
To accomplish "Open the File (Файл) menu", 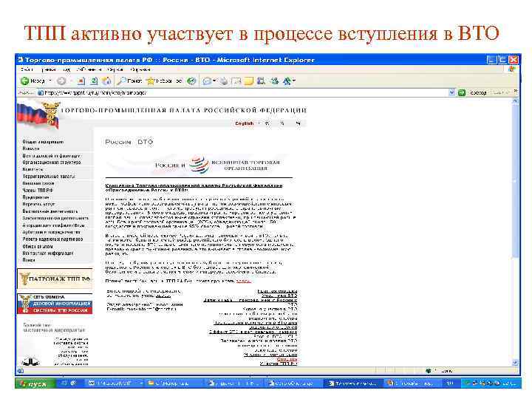I will [27, 69].
